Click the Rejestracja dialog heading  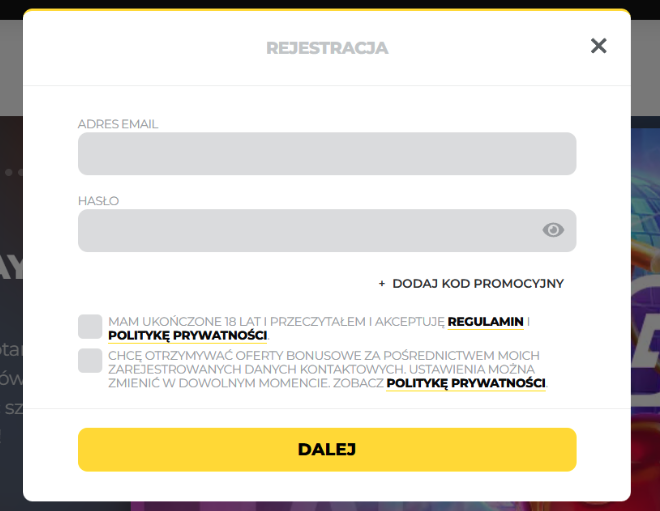pyautogui.click(x=327, y=48)
